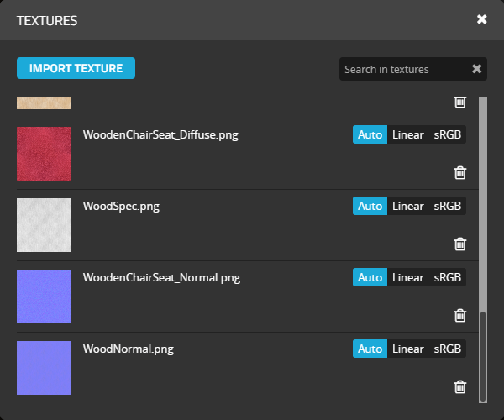Set WoodenChairSeat_Normal.png to Linear
Image resolution: width=504 pixels, height=420 pixels.
coord(408,278)
